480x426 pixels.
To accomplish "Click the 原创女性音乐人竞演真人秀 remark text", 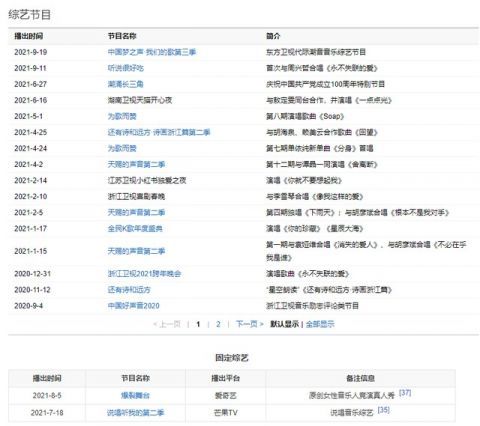I will click(x=352, y=396).
